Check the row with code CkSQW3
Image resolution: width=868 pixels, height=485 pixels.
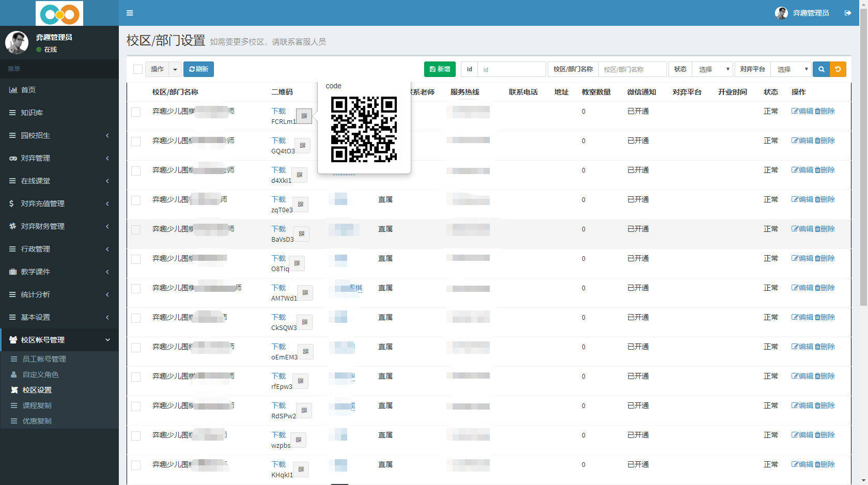[136, 318]
